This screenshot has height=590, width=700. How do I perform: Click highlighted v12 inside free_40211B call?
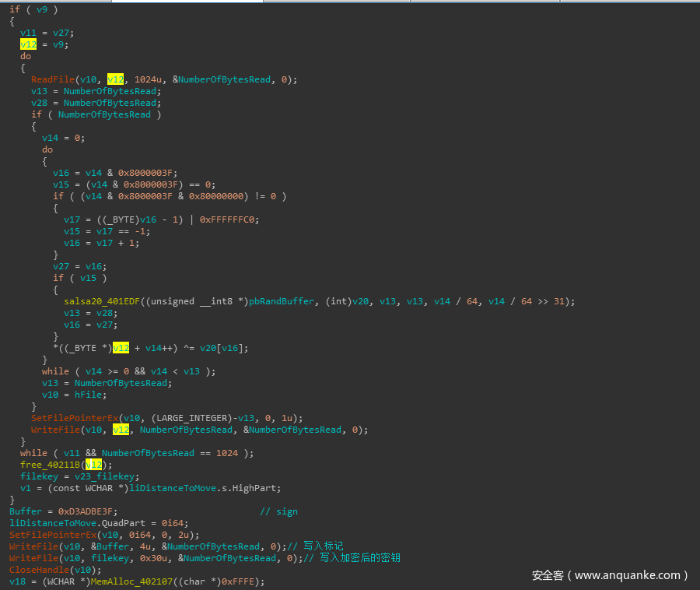coord(93,465)
